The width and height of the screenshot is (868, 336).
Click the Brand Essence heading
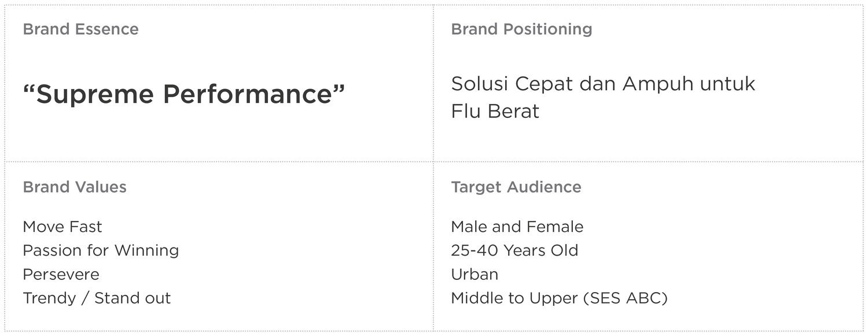[x=80, y=29]
